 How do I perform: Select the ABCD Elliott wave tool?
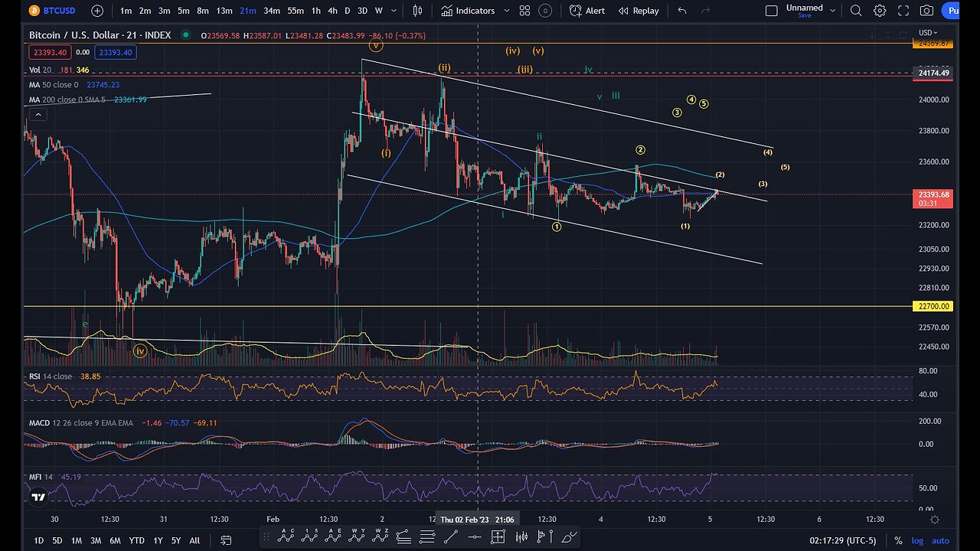tap(286, 537)
